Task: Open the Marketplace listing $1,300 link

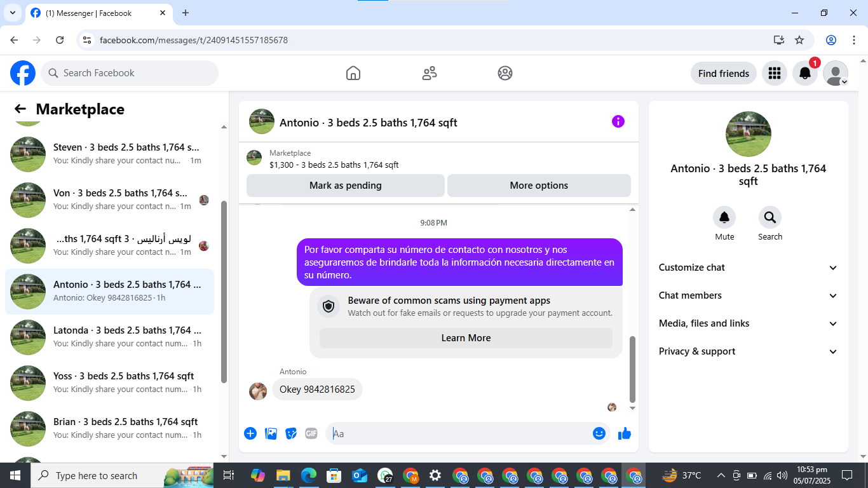Action: pos(334,165)
